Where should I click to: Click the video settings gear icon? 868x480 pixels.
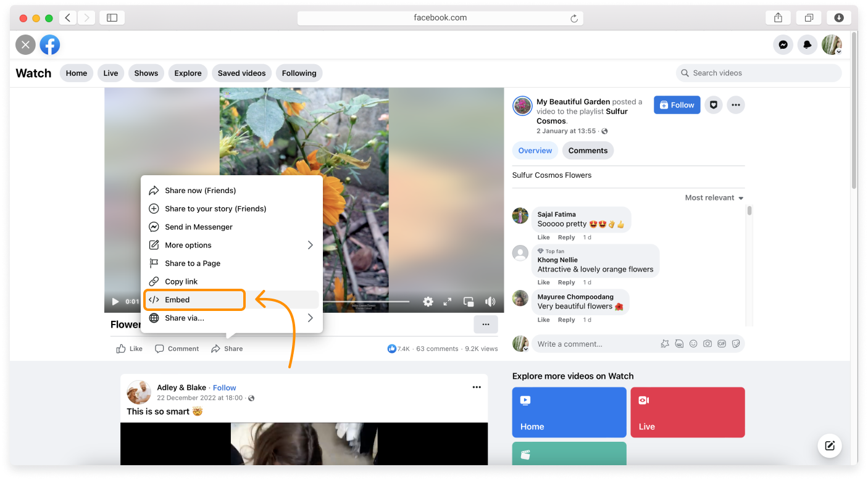[428, 302]
